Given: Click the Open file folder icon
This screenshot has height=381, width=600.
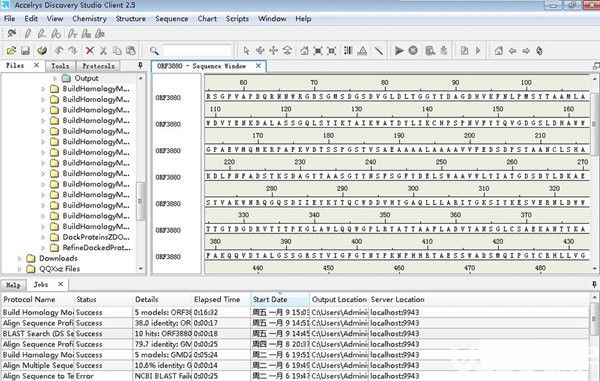Looking at the screenshot, I should click(x=11, y=50).
